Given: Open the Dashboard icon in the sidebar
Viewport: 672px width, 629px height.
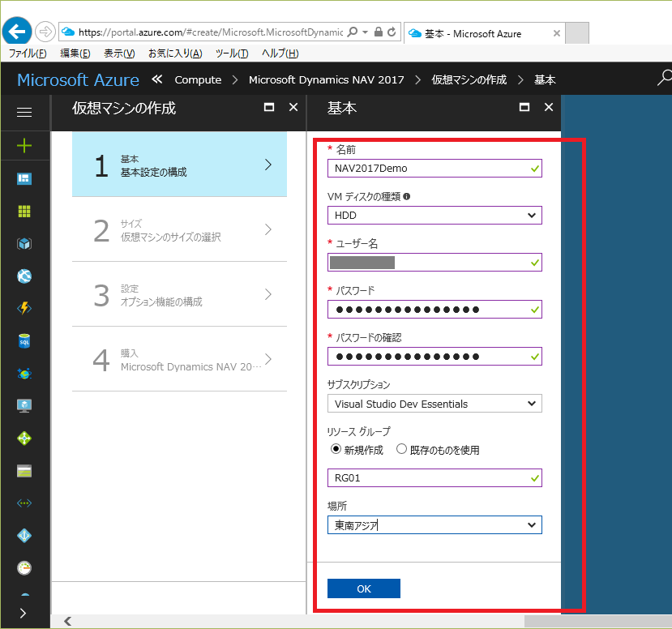Looking at the screenshot, I should [x=24, y=178].
